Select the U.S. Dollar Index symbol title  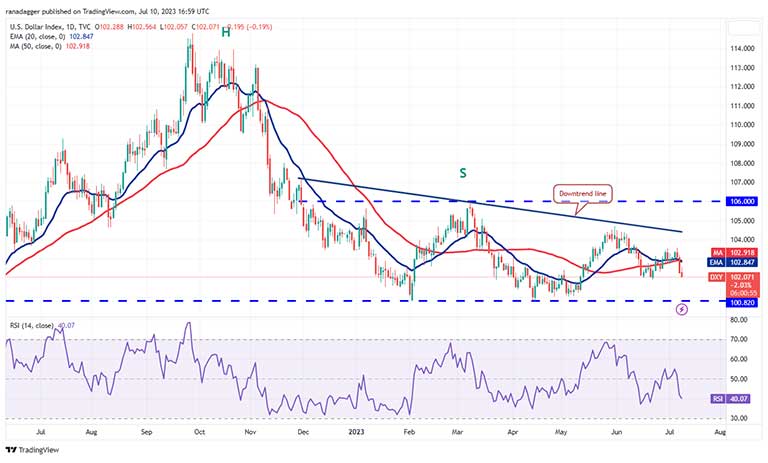51,27
